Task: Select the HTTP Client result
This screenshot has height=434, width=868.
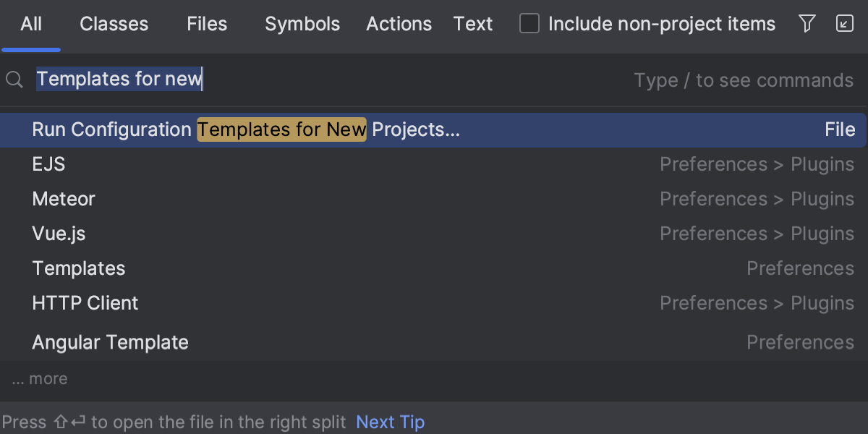Action: pyautogui.click(x=85, y=303)
